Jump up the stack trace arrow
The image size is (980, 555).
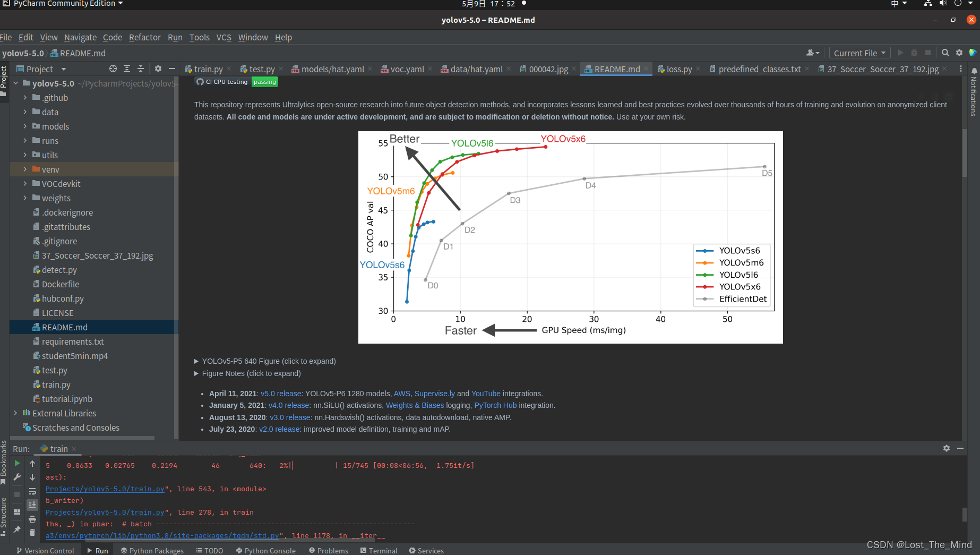click(32, 464)
